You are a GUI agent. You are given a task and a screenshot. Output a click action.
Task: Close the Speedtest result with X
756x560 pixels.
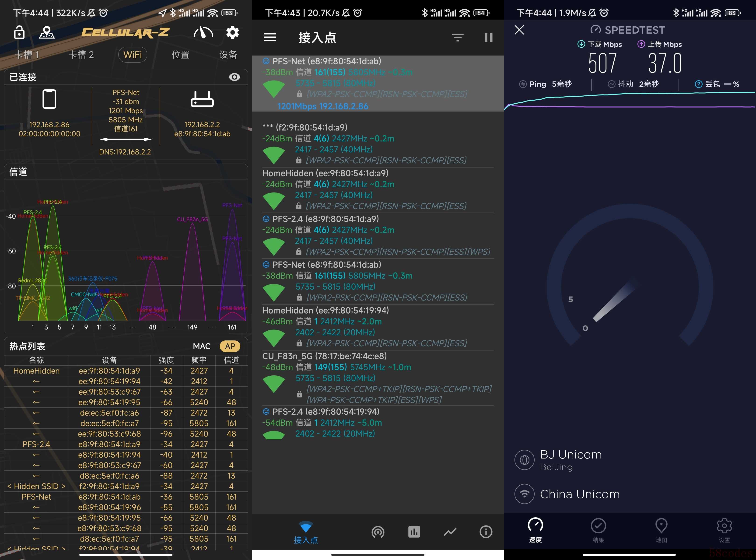[x=519, y=30]
